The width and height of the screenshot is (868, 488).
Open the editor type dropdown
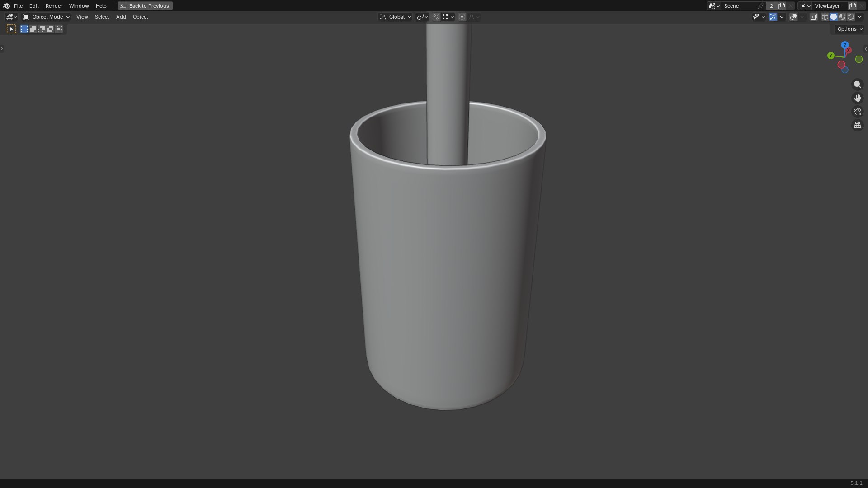(x=11, y=17)
